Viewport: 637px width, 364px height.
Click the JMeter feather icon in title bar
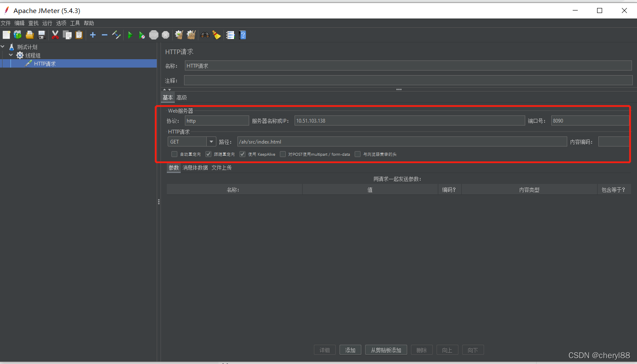tap(6, 10)
